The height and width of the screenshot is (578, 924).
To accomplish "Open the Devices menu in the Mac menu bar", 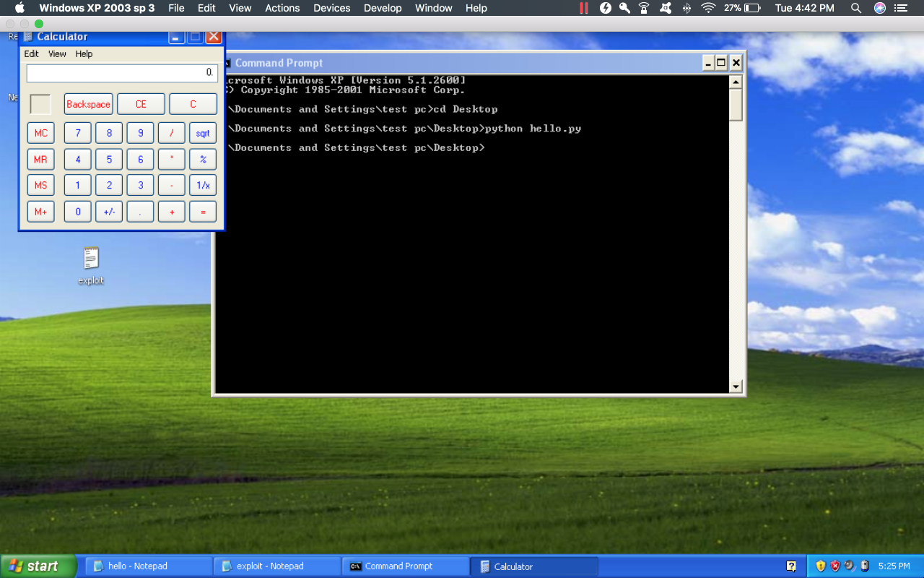I will [x=332, y=8].
